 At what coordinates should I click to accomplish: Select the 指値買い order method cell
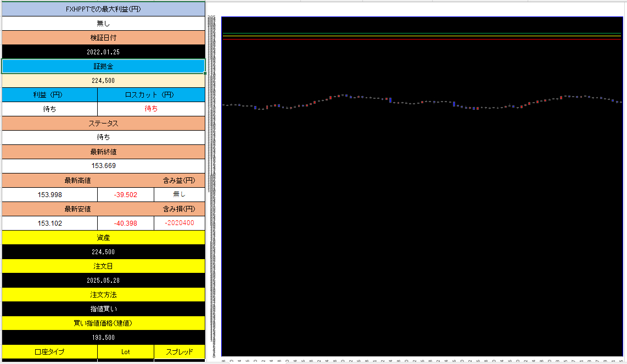(103, 309)
